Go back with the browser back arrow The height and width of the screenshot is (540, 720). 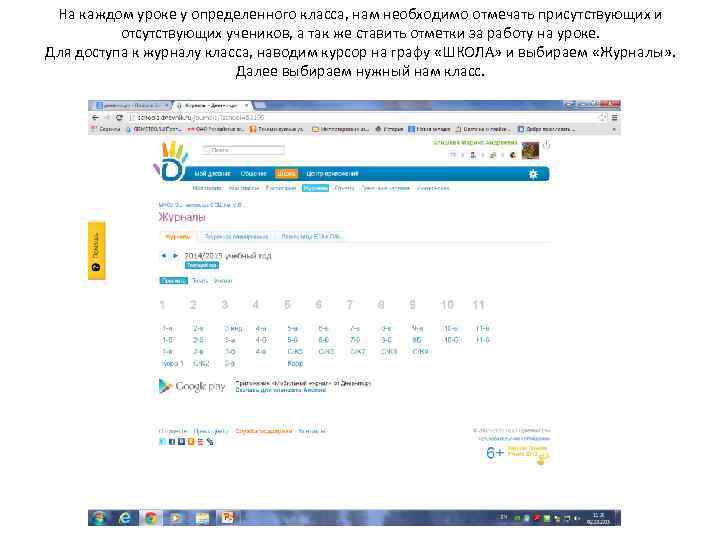(x=96, y=118)
